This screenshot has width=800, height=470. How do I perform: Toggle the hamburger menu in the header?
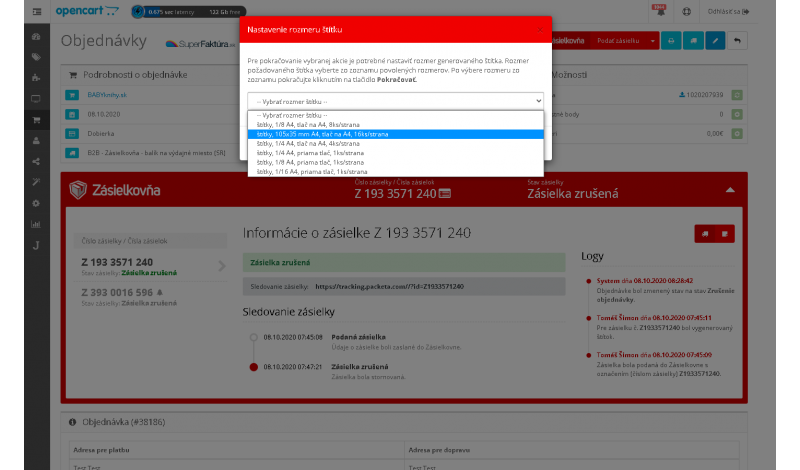tap(37, 11)
